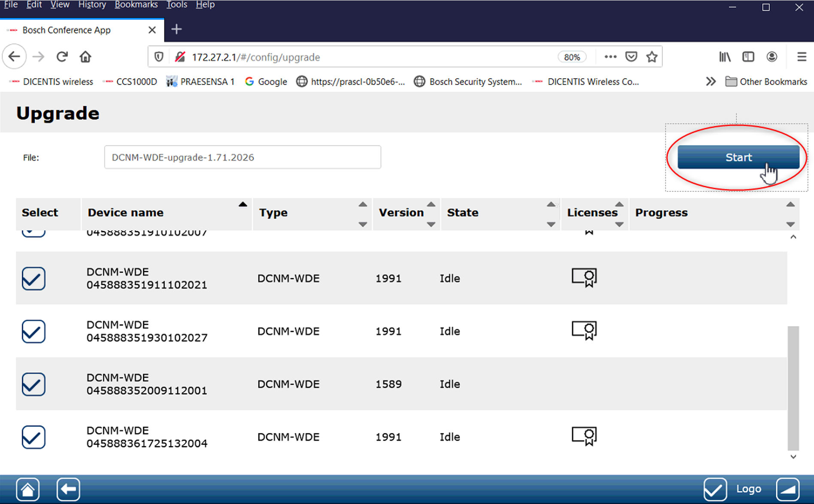Open the Bookmarks menu

(136, 5)
